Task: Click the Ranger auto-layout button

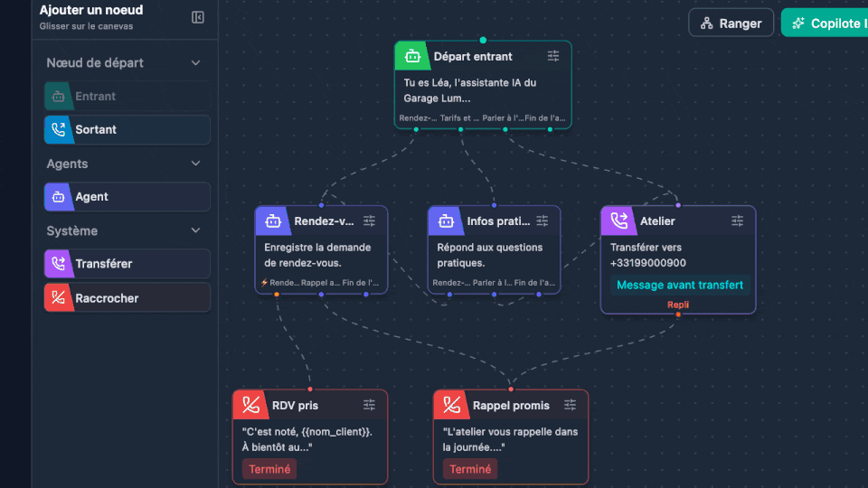Action: click(731, 23)
